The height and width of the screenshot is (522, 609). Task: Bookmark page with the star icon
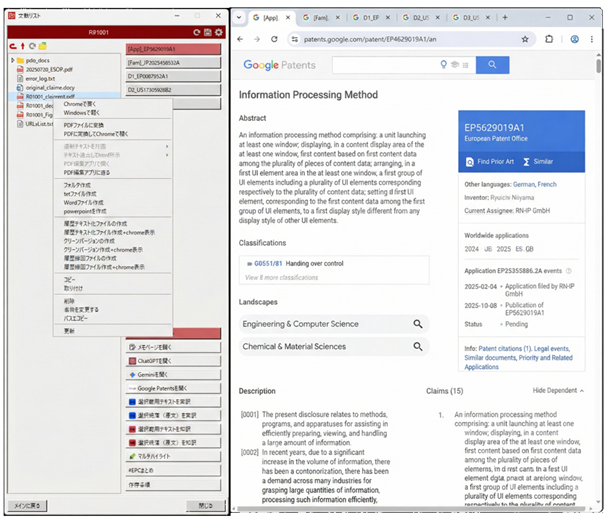[x=526, y=39]
